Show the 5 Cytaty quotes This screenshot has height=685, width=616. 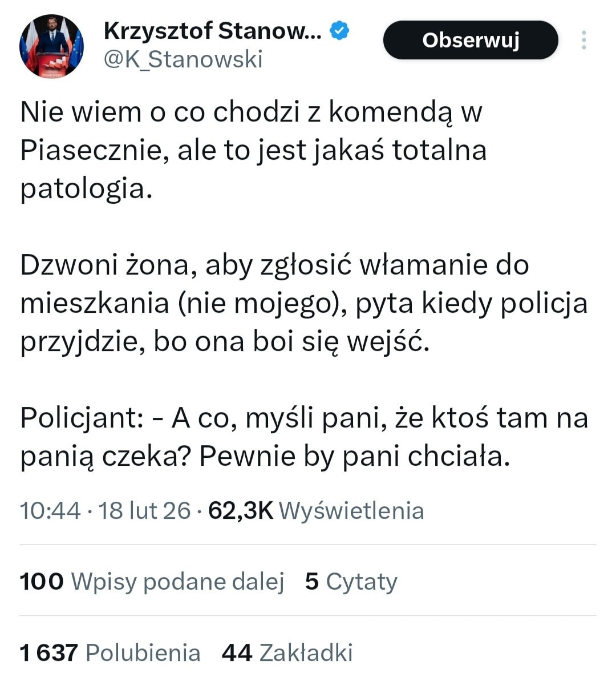(x=351, y=582)
